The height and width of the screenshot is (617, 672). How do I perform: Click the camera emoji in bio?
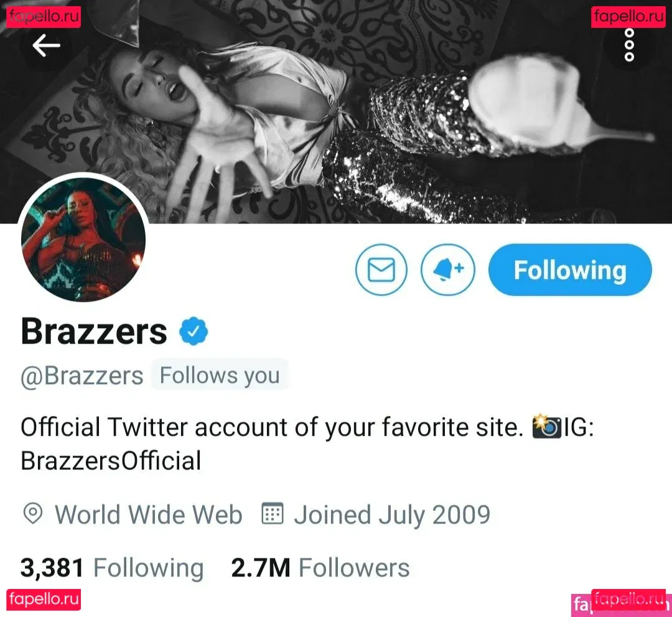pyautogui.click(x=546, y=426)
